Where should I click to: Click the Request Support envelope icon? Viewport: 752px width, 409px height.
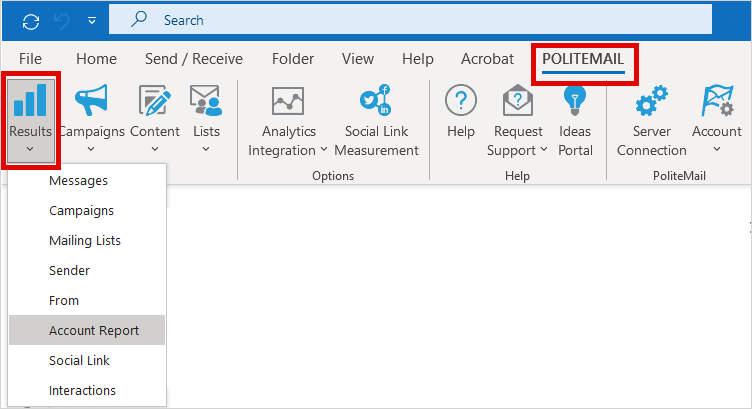click(518, 100)
